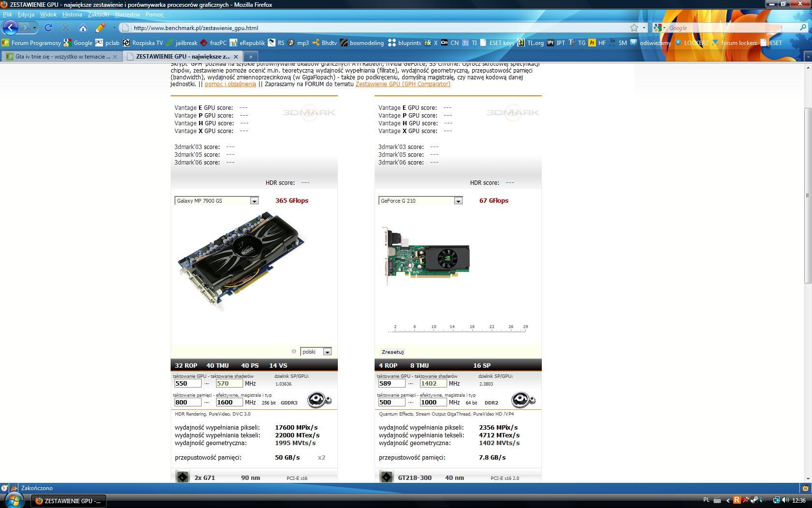Open the Bhdtv bookmark

tap(325, 43)
